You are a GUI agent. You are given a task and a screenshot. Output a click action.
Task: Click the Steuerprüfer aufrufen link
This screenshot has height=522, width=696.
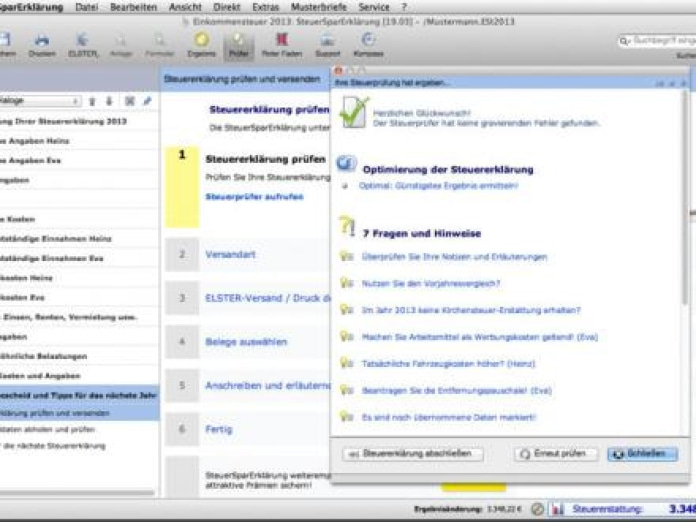click(x=254, y=197)
